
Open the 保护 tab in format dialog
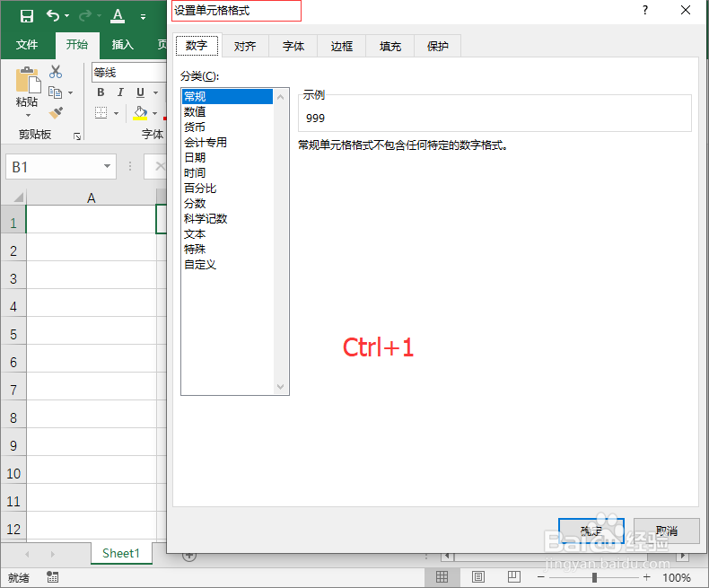[438, 46]
